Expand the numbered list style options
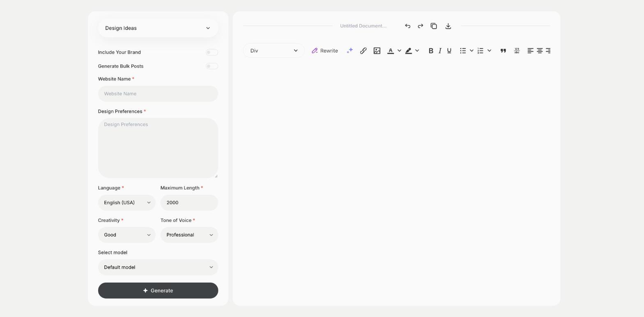This screenshot has height=317, width=644. tap(489, 50)
